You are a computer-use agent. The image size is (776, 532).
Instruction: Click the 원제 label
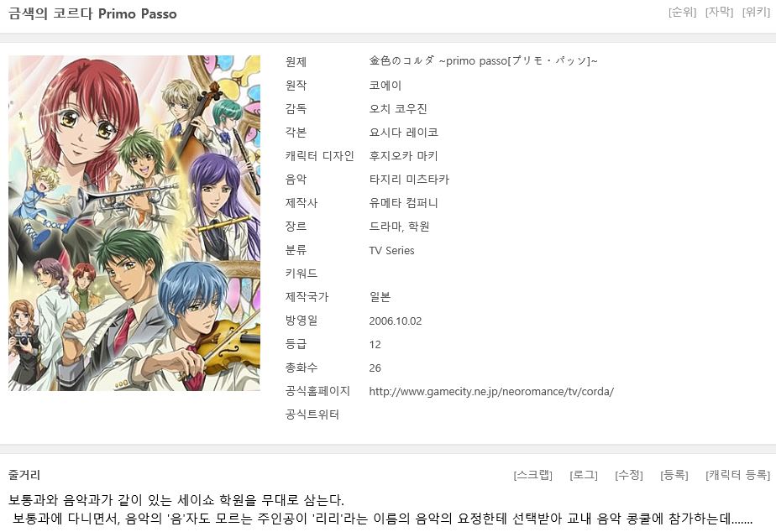pos(296,62)
